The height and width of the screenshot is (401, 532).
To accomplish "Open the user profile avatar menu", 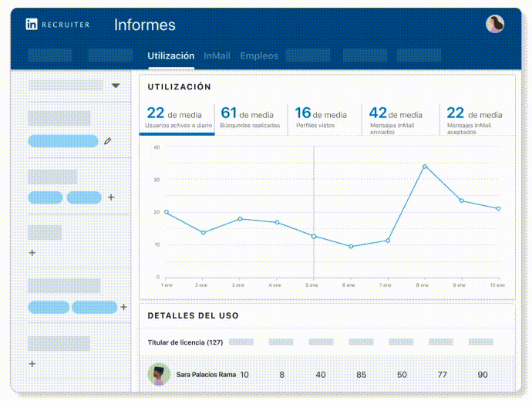I will coord(494,24).
